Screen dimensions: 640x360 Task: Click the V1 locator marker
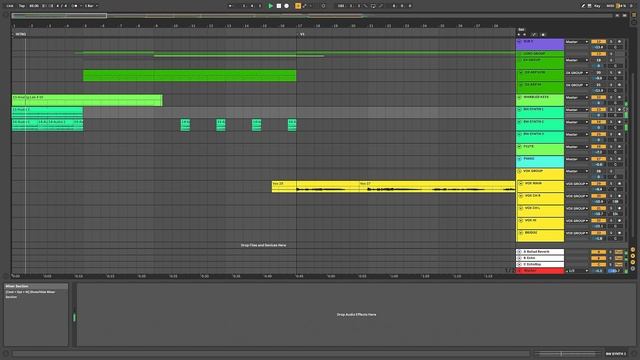302,34
